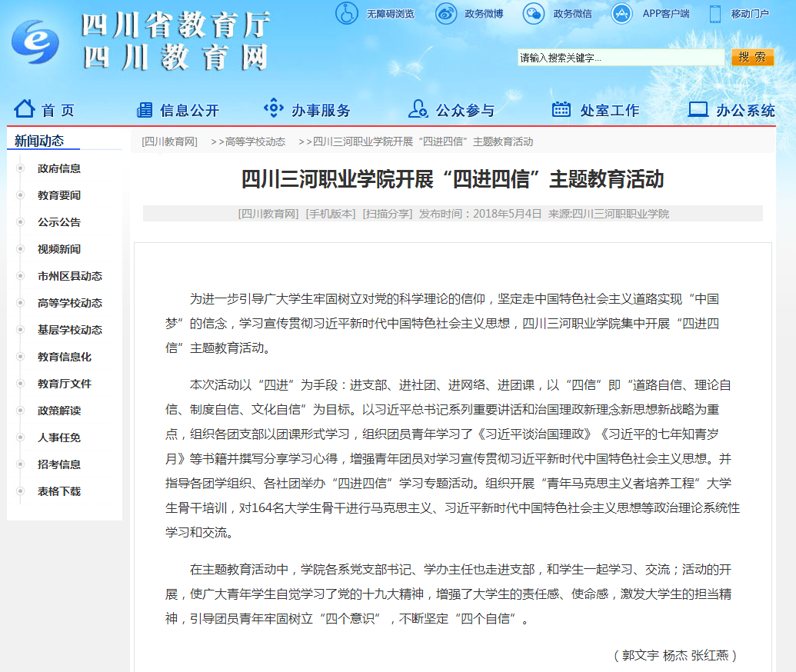Click the 政务微信 WeChat icon
Viewport: 796px width, 672px height.
pyautogui.click(x=534, y=13)
